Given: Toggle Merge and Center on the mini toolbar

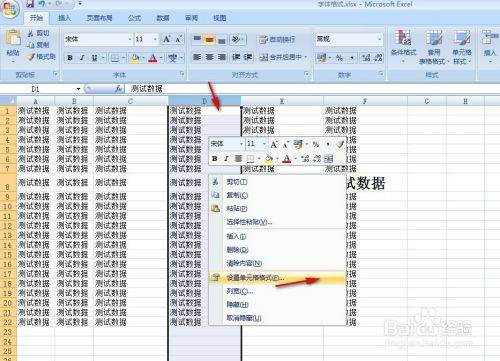Looking at the screenshot, I should tap(329, 159).
